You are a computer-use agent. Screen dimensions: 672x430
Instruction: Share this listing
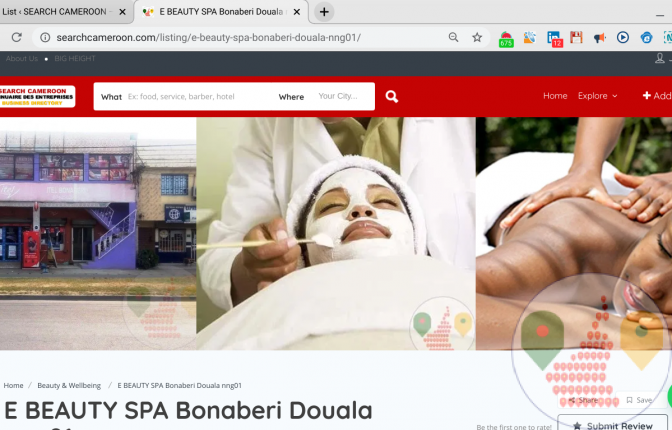tap(584, 400)
